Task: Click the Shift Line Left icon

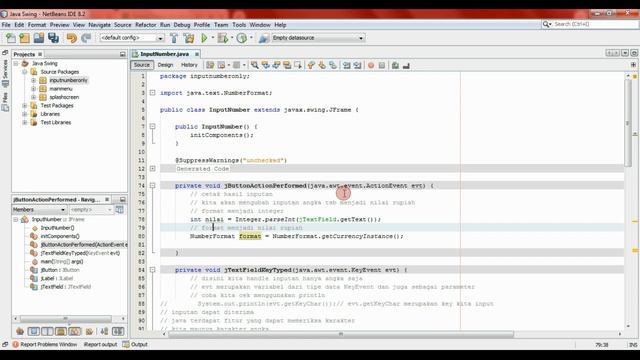Action: (347, 65)
